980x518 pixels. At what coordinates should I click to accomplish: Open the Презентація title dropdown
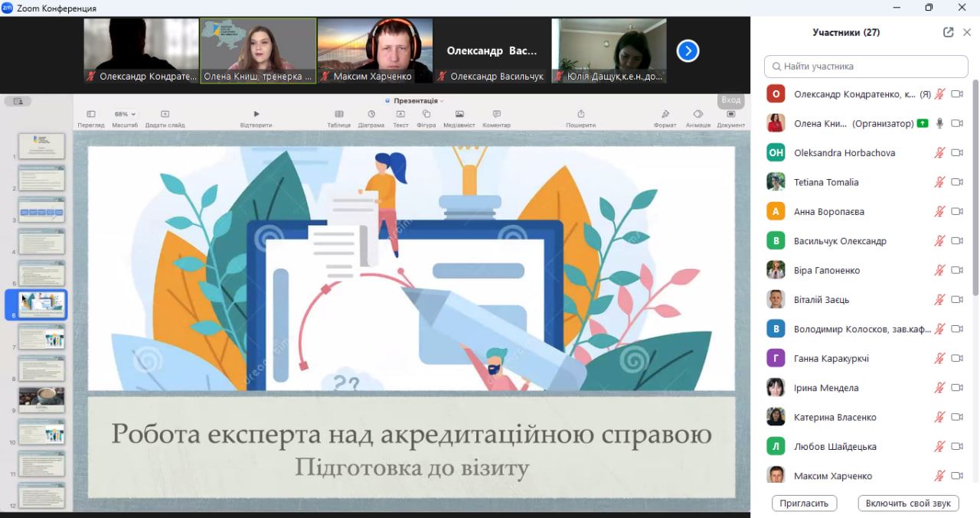416,101
